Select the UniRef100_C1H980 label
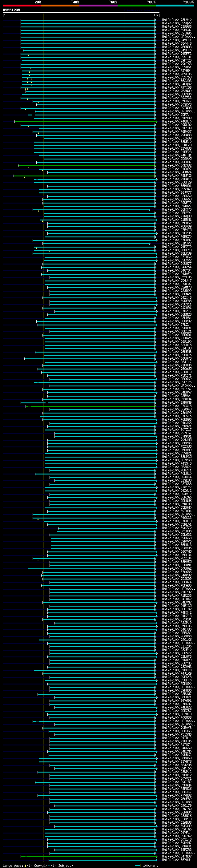The image size is (197, 868). [177, 118]
